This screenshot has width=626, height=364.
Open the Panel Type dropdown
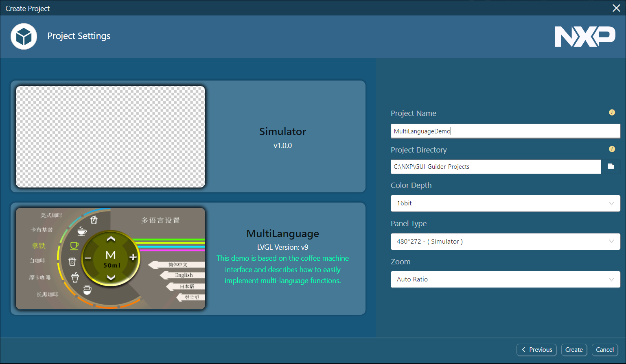click(505, 242)
